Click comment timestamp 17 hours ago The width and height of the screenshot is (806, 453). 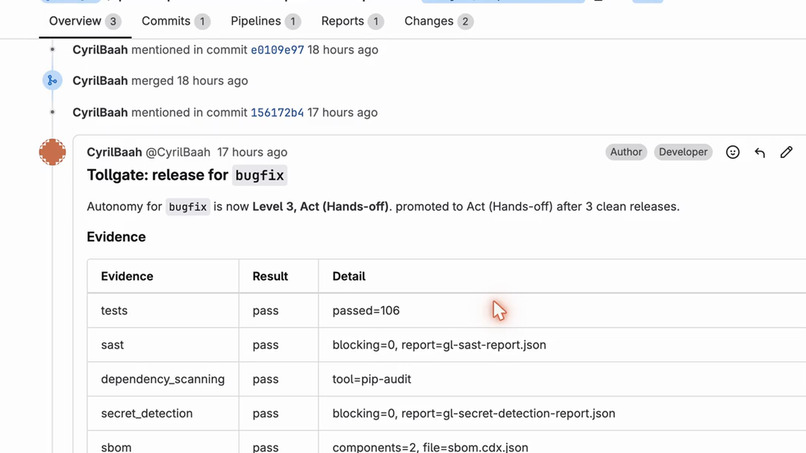point(252,152)
